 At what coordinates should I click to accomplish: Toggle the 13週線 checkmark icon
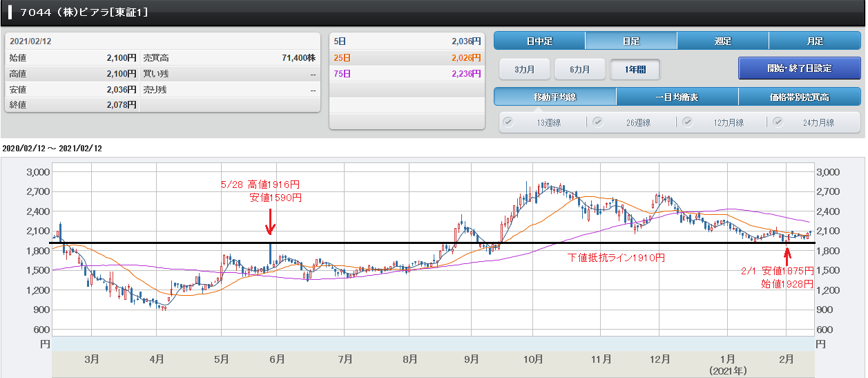coord(509,122)
